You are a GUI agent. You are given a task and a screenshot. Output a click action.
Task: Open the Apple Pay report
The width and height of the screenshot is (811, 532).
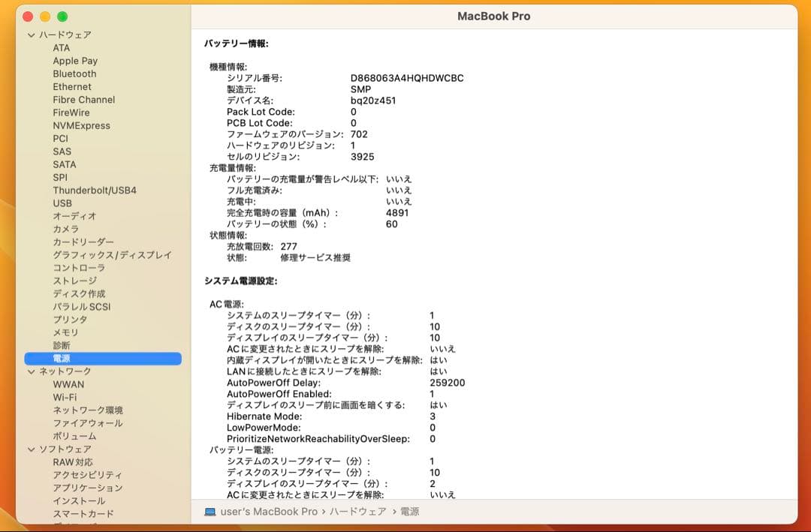(x=77, y=61)
